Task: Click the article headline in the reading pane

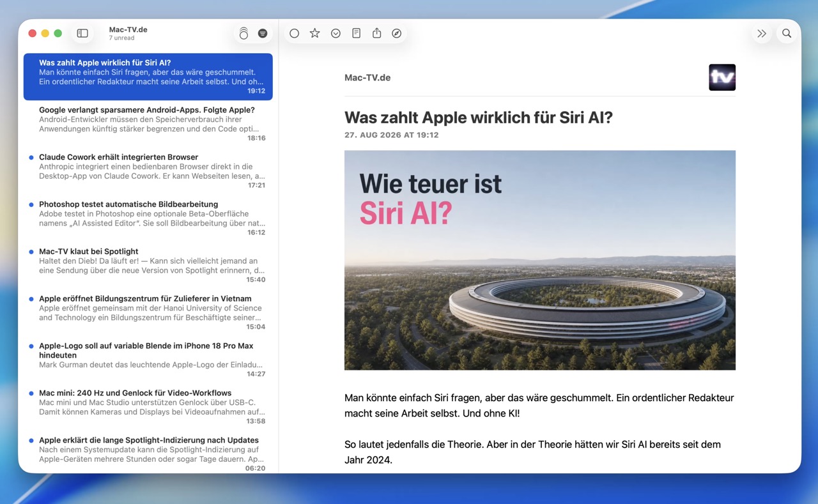Action: (x=479, y=118)
